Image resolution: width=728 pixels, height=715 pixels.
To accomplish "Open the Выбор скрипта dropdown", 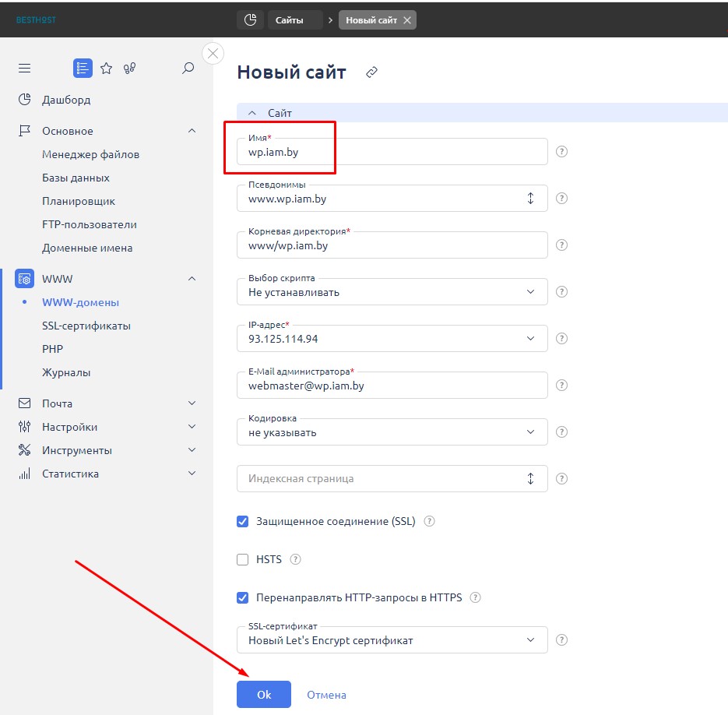I will tap(392, 292).
